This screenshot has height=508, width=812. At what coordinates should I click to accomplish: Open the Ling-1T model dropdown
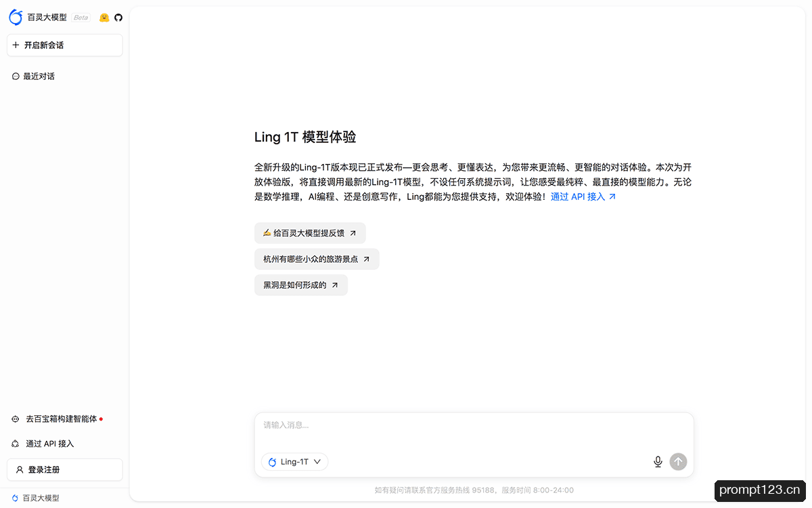[295, 462]
